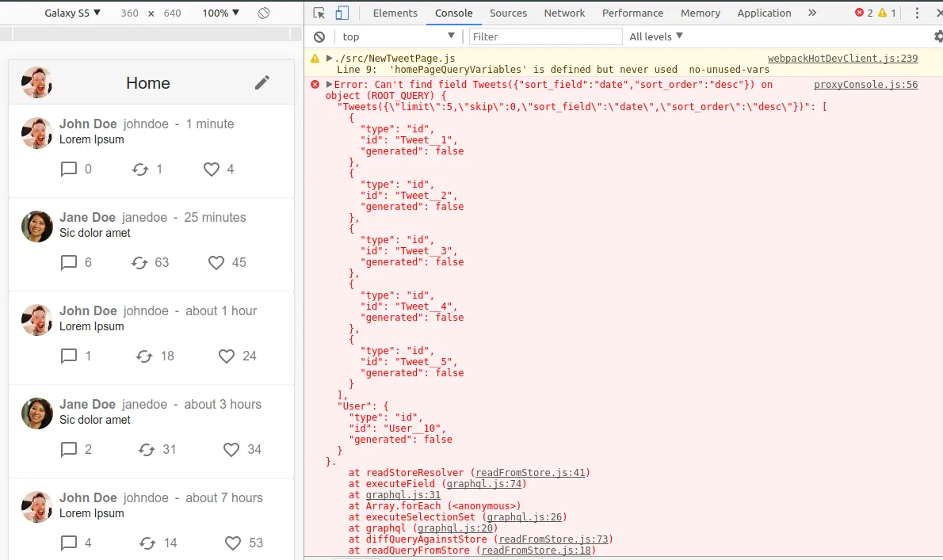Click heart icon on John Doe's 1 minute tweet
This screenshot has width=943, height=560.
pyautogui.click(x=211, y=169)
